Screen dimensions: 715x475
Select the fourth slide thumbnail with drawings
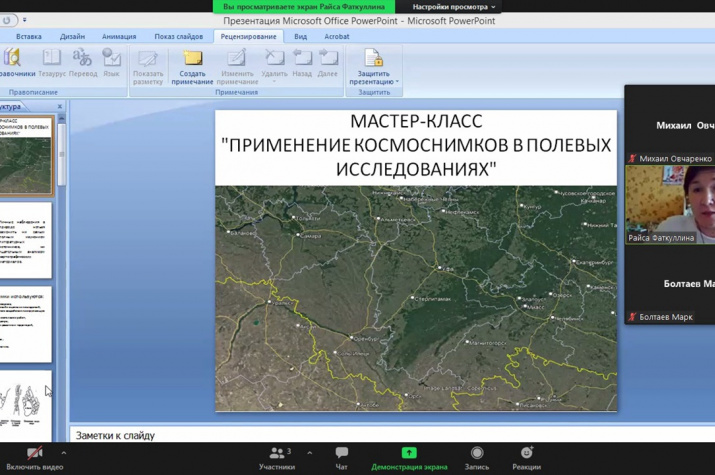26,406
